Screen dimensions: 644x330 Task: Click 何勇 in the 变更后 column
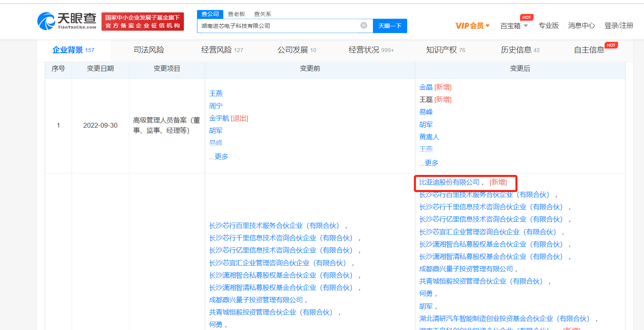(x=426, y=293)
